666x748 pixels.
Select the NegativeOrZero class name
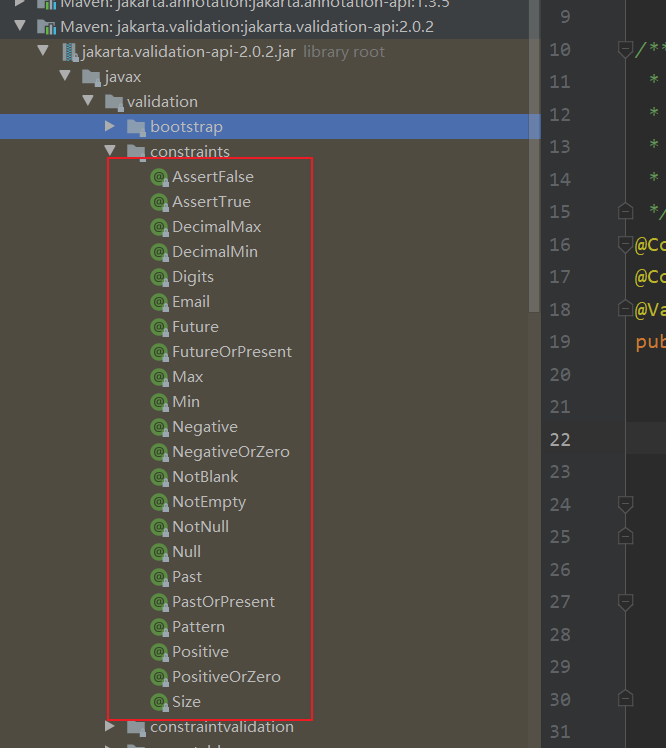click(x=231, y=452)
